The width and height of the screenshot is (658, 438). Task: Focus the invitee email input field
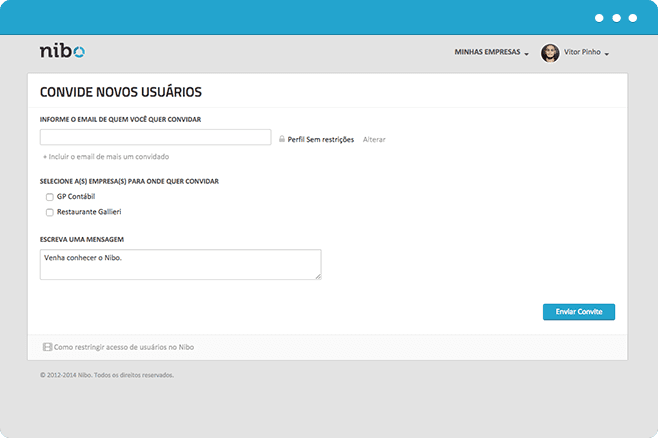pos(155,137)
